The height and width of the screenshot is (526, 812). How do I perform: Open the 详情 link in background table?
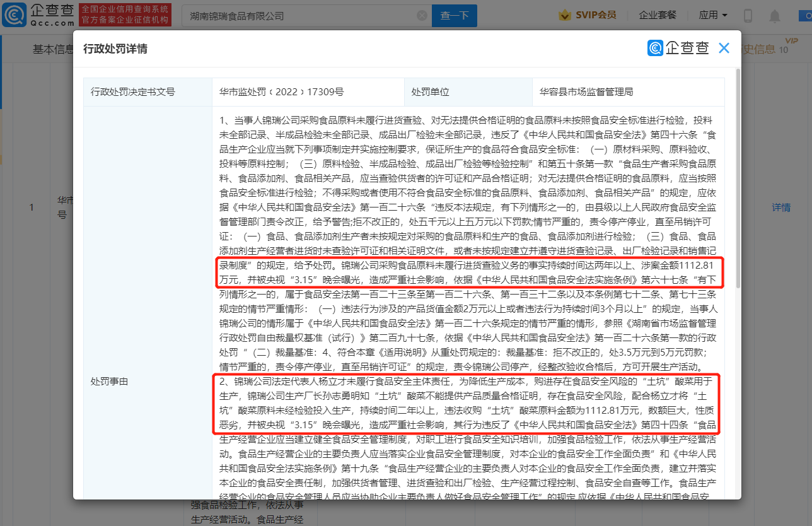click(781, 207)
